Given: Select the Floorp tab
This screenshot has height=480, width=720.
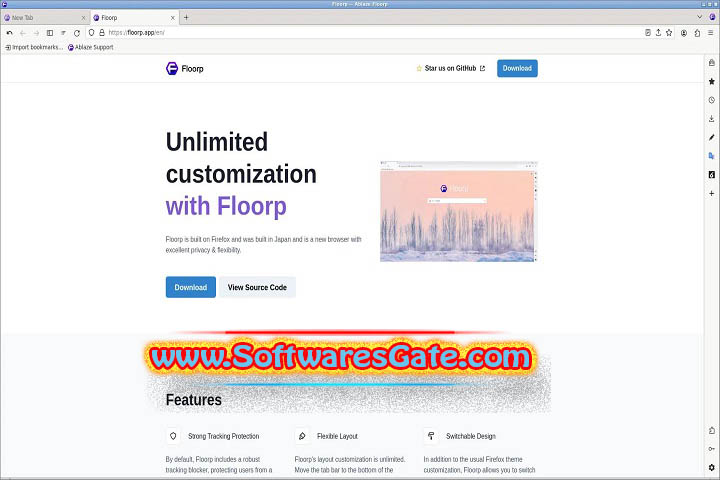Looking at the screenshot, I should (135, 17).
